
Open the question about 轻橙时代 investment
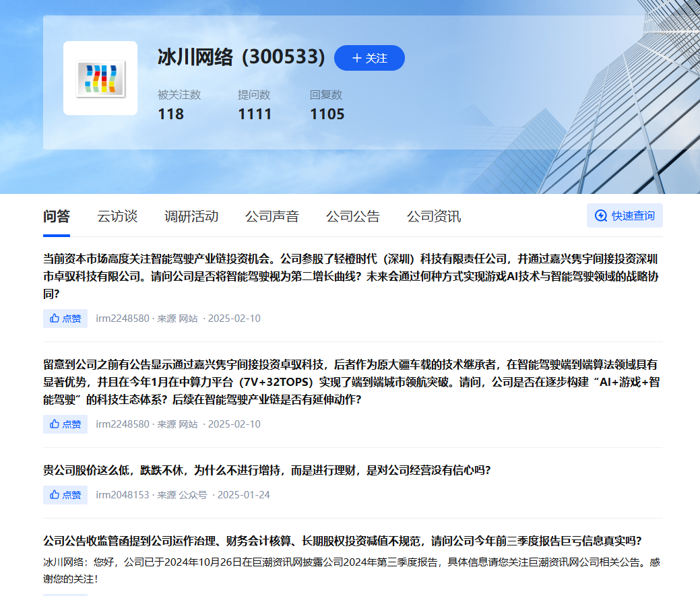350,276
